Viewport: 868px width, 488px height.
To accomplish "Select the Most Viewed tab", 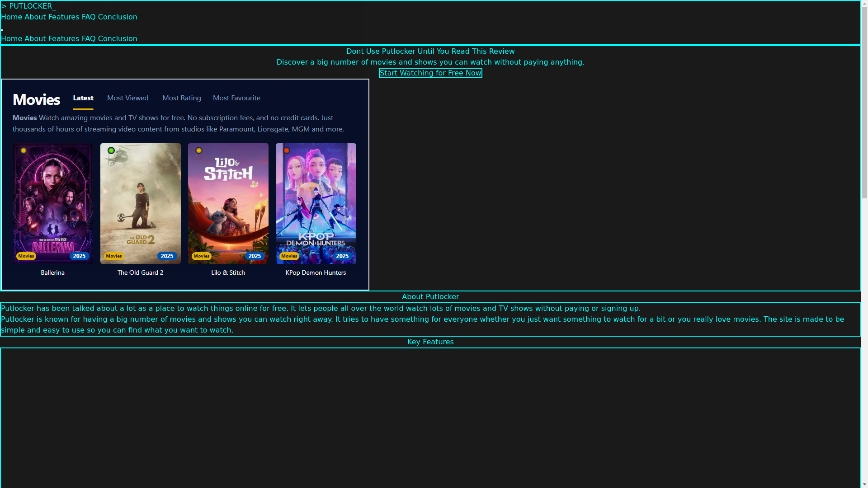I will pyautogui.click(x=128, y=98).
